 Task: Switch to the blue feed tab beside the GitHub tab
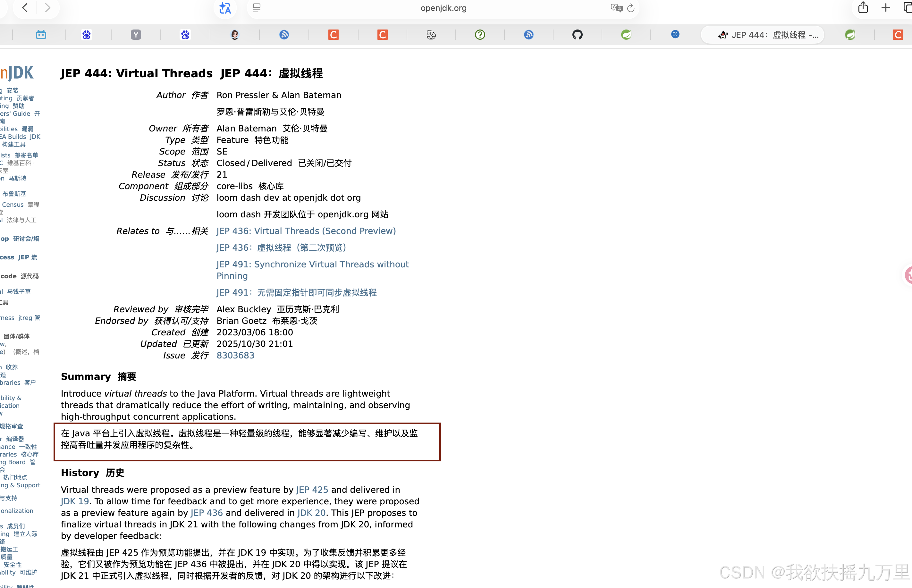coord(528,35)
